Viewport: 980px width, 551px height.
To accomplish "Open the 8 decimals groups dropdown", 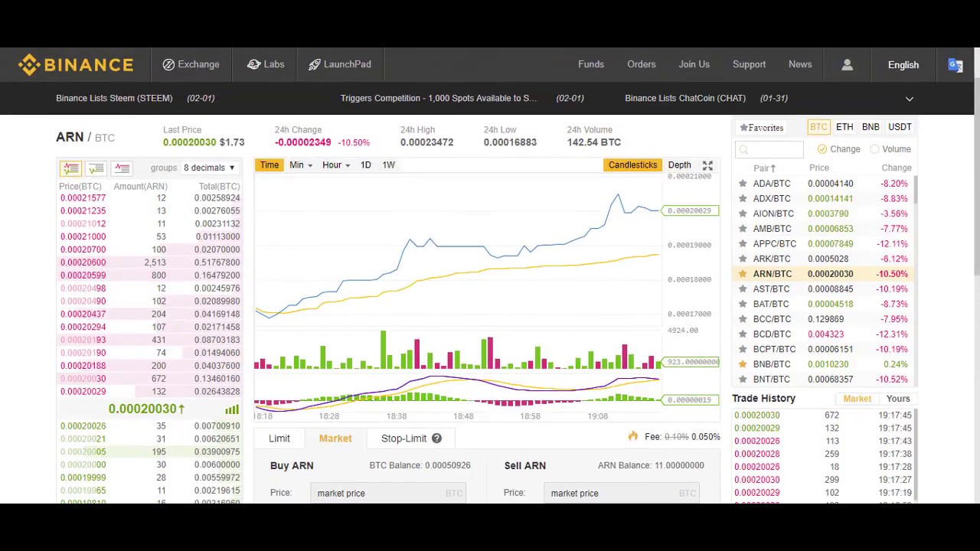I will pos(209,168).
